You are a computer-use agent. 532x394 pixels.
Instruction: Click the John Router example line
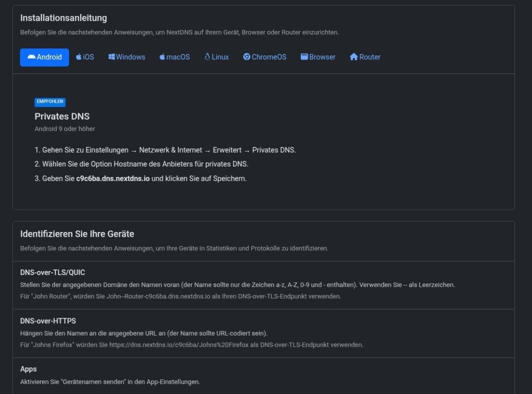180,296
